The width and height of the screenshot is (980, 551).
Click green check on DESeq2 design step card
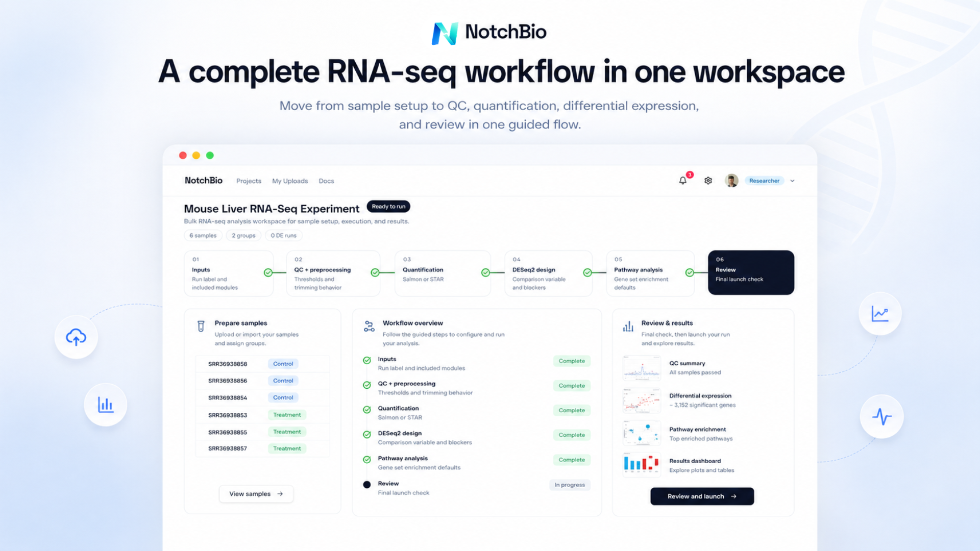click(587, 272)
